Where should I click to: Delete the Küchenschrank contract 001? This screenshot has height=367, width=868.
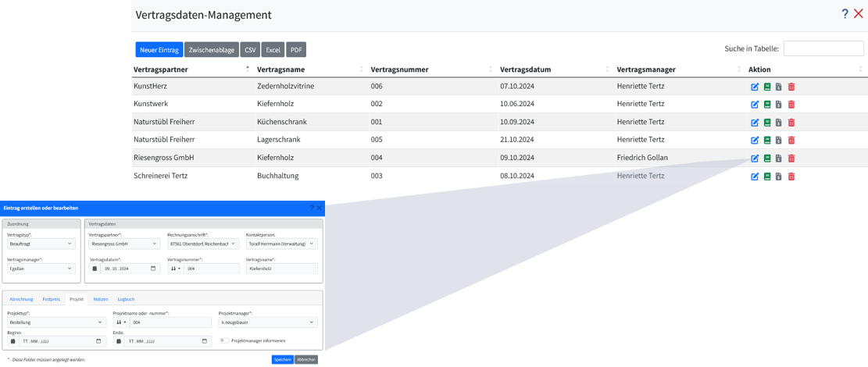click(791, 123)
